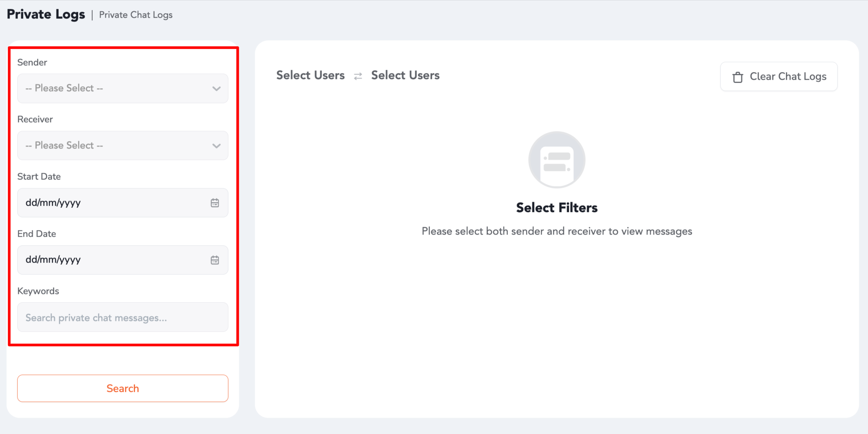Click the second Select Users label
The image size is (868, 434).
tap(405, 75)
